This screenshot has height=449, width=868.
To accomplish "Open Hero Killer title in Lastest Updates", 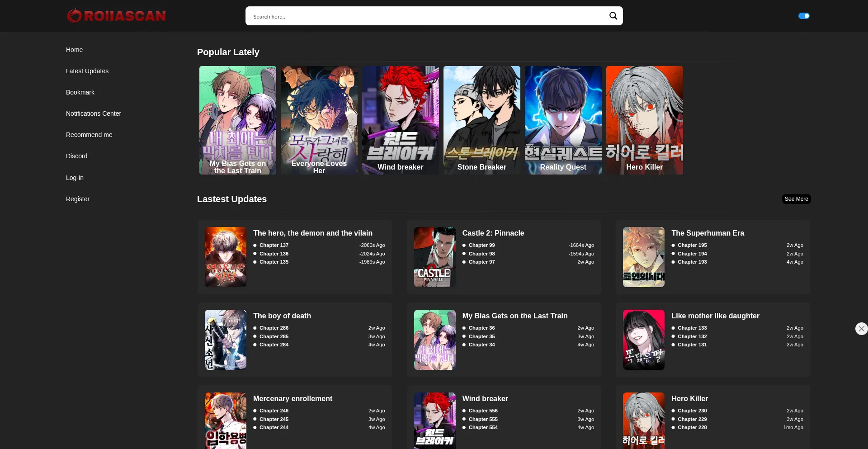I will tap(689, 398).
